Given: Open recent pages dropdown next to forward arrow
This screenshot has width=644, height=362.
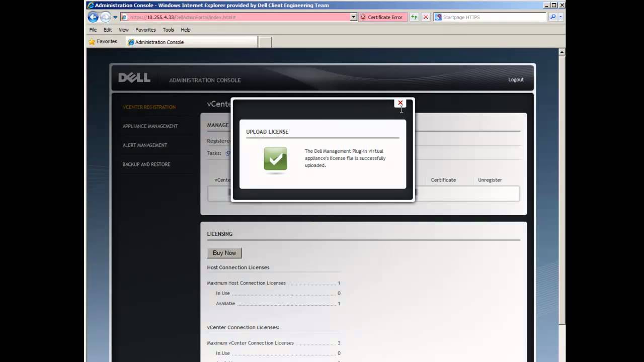Looking at the screenshot, I should click(x=115, y=17).
